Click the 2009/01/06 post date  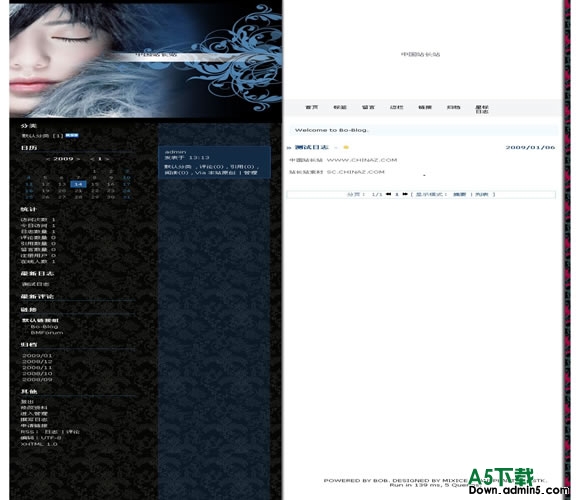530,147
